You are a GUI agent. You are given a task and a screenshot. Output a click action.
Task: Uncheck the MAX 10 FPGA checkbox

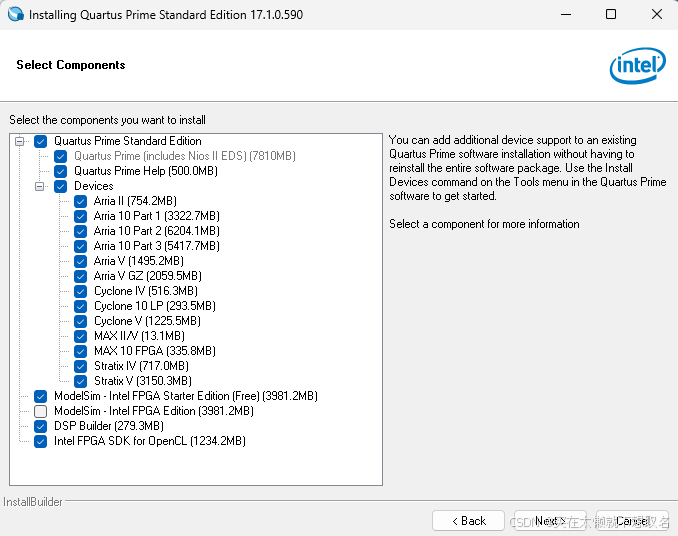80,351
